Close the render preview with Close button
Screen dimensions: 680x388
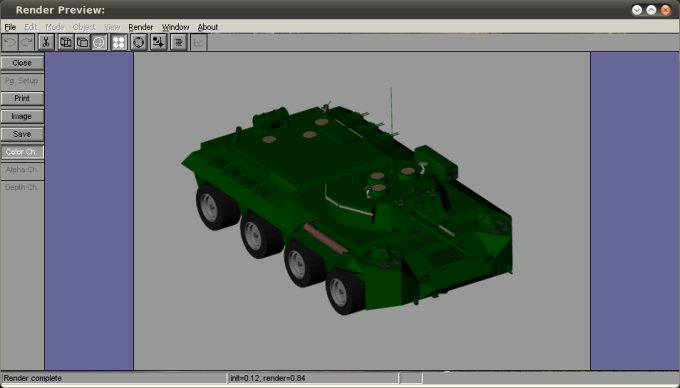pyautogui.click(x=22, y=63)
